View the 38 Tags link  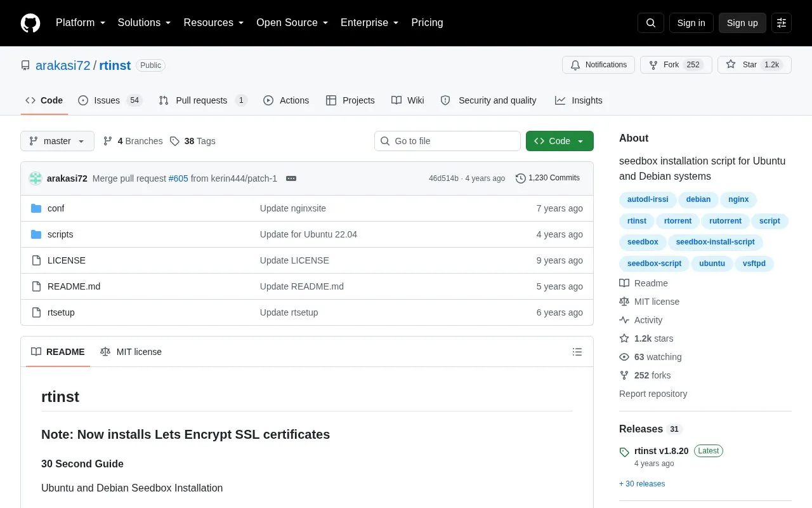(x=193, y=141)
